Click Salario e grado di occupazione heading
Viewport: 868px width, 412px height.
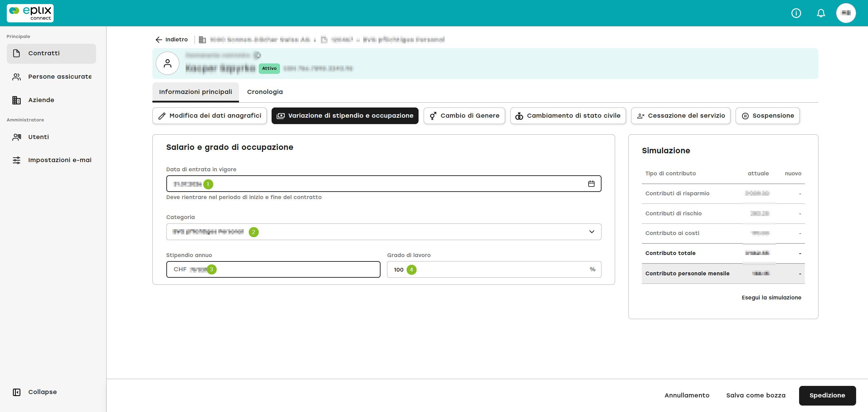coord(229,147)
